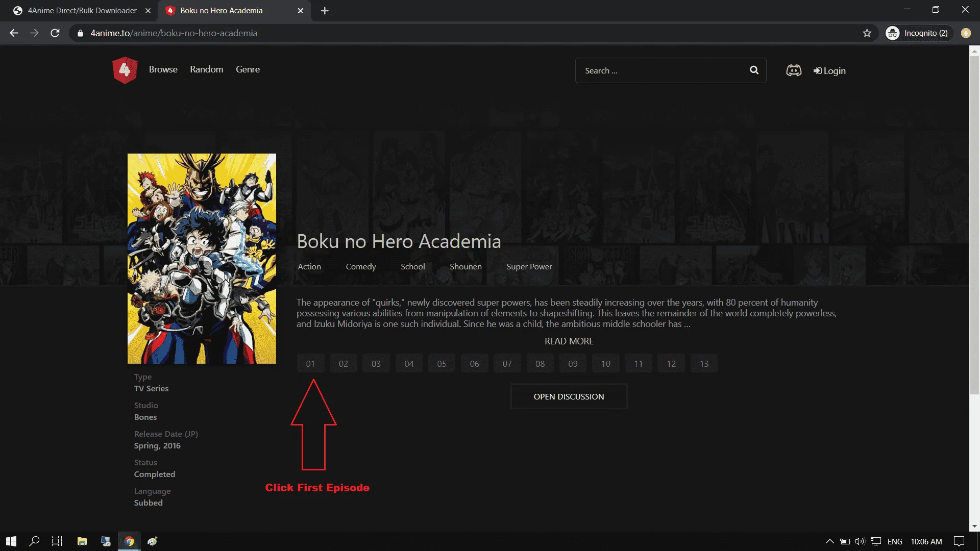This screenshot has width=980, height=551.
Task: Select the Comedy genre tag
Action: (361, 267)
